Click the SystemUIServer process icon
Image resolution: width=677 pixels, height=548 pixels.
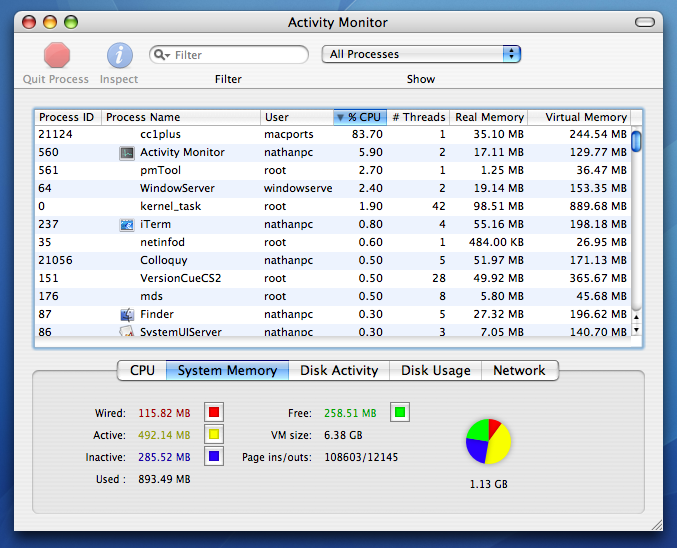pos(127,332)
